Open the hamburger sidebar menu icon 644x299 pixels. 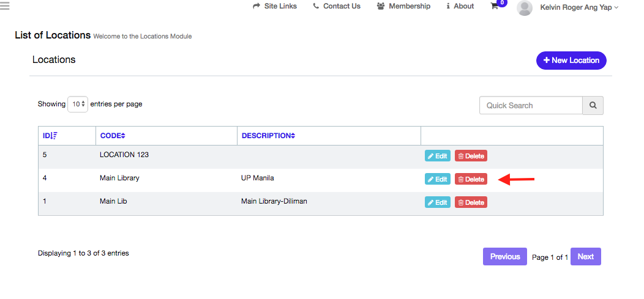click(4, 6)
